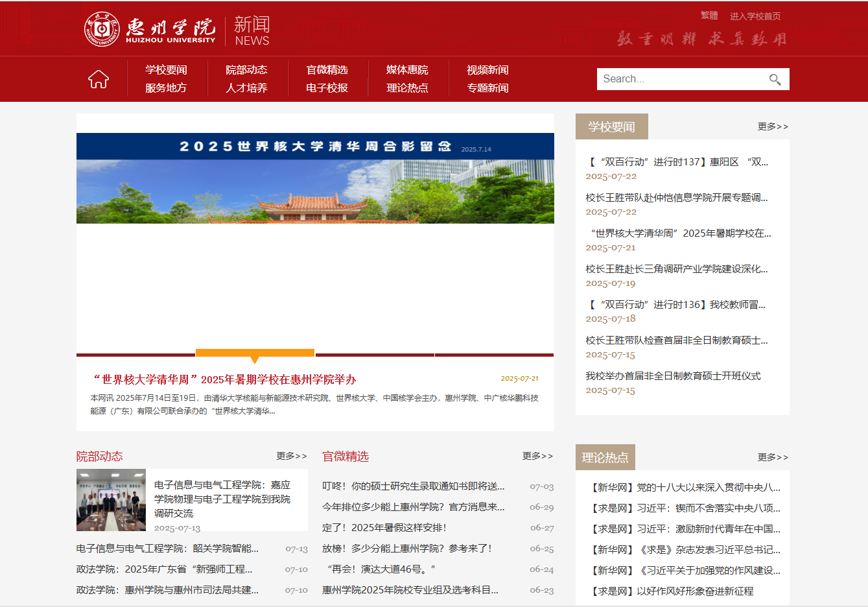868x607 pixels.
Task: Select the highlighted orange slide indicator
Action: click(255, 353)
